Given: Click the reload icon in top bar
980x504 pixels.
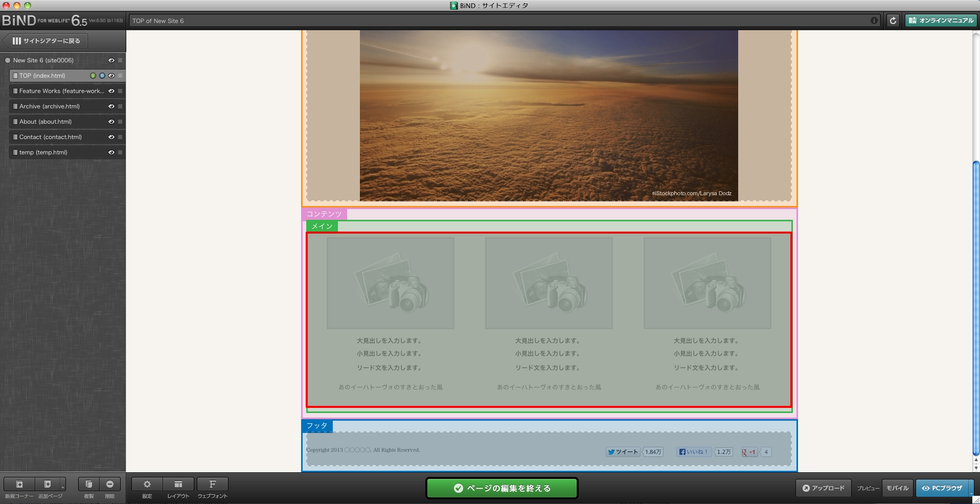Looking at the screenshot, I should pyautogui.click(x=893, y=20).
